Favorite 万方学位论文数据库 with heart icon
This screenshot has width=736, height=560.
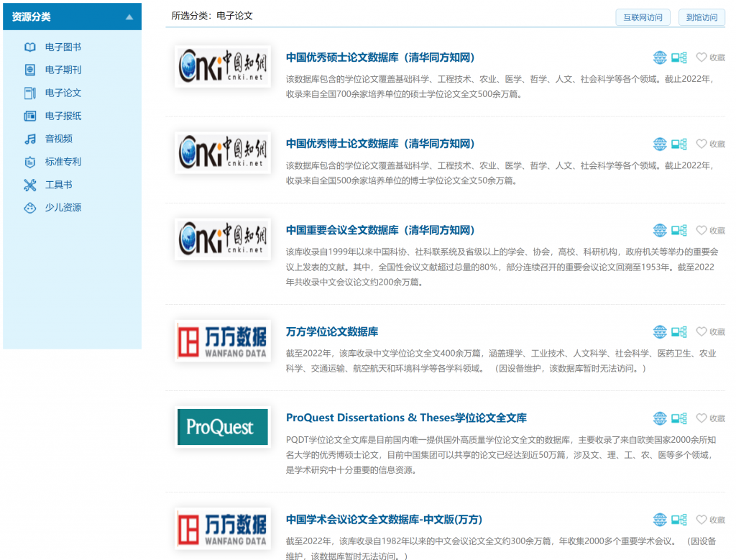tap(701, 331)
